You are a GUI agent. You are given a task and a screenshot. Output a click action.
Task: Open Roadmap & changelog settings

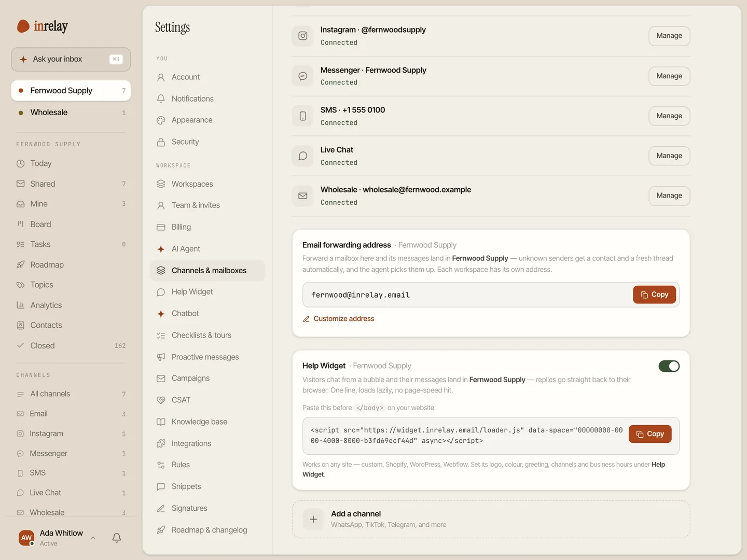[x=208, y=530]
